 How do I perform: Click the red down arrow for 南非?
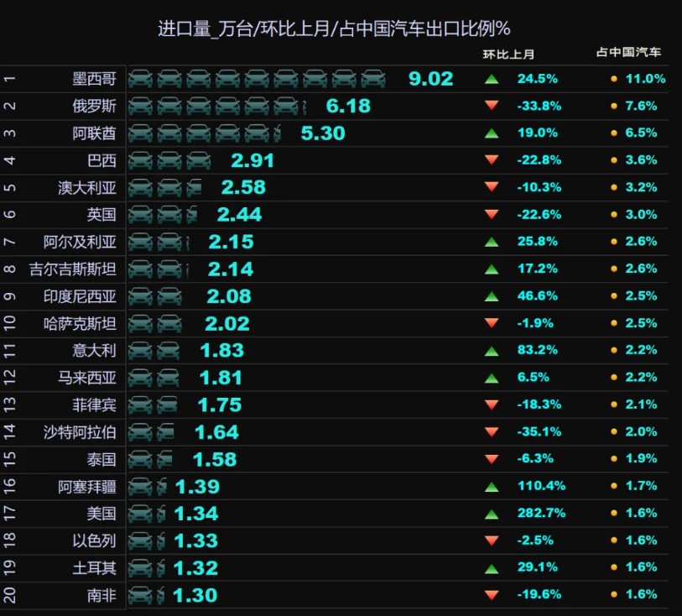pos(492,595)
